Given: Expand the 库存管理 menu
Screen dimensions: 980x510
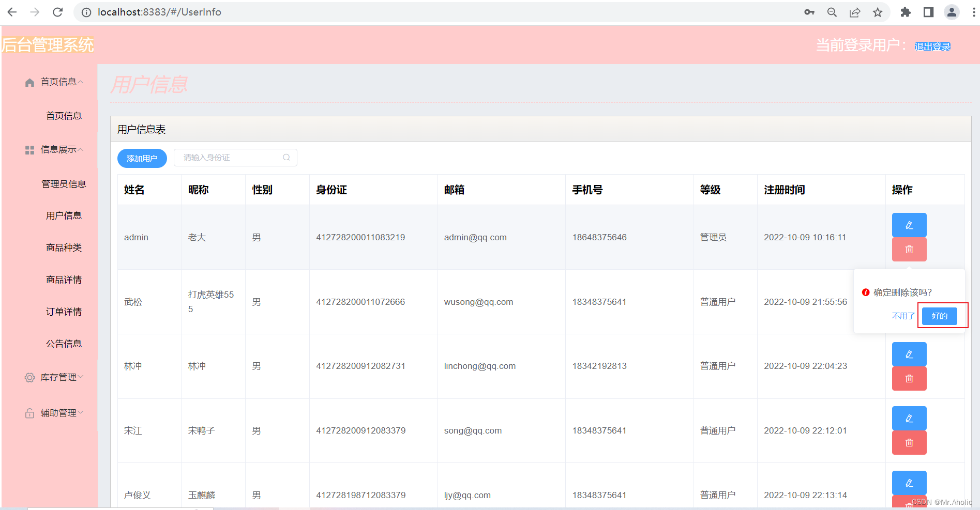Looking at the screenshot, I should [59, 377].
